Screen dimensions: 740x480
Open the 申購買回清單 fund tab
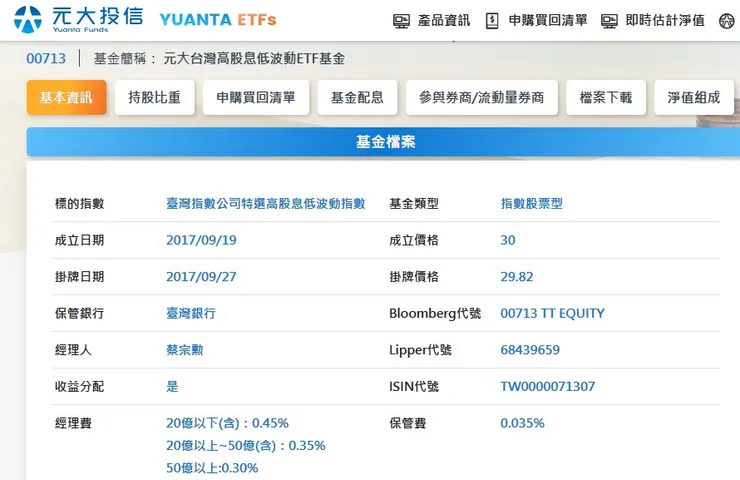(x=256, y=97)
